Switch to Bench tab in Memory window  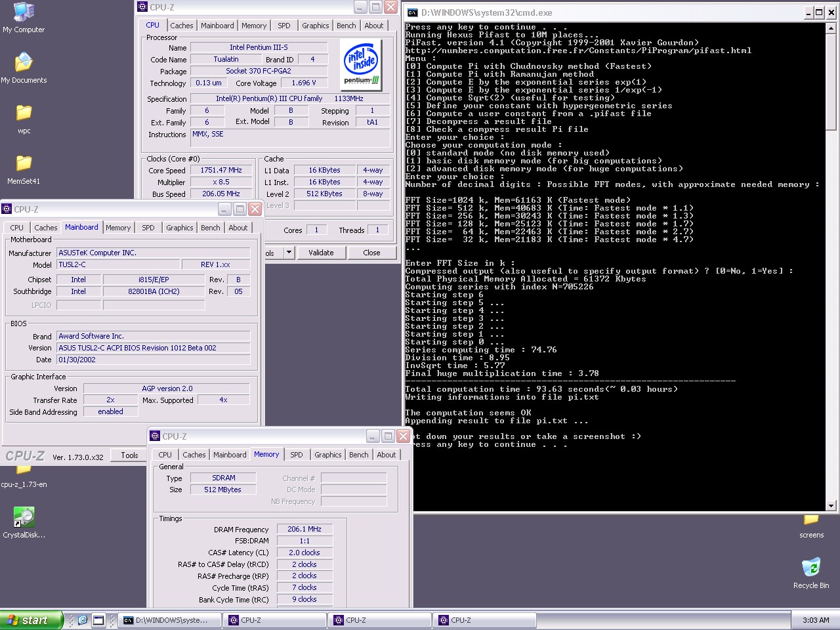[359, 455]
